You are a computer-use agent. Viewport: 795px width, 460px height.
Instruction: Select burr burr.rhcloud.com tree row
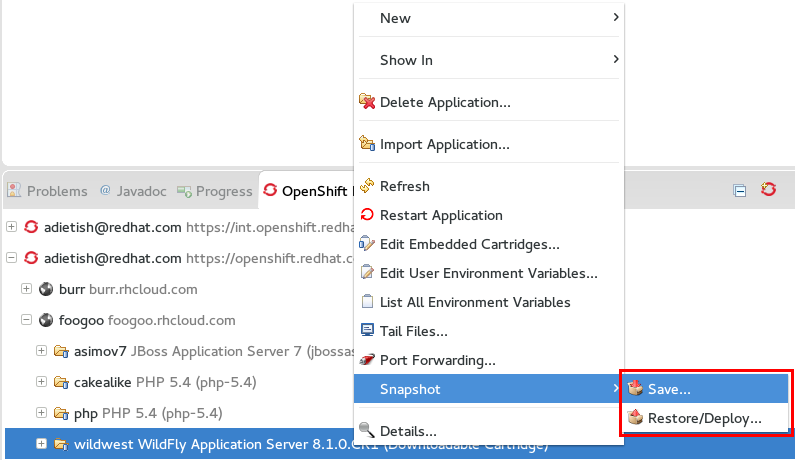pyautogui.click(x=128, y=289)
